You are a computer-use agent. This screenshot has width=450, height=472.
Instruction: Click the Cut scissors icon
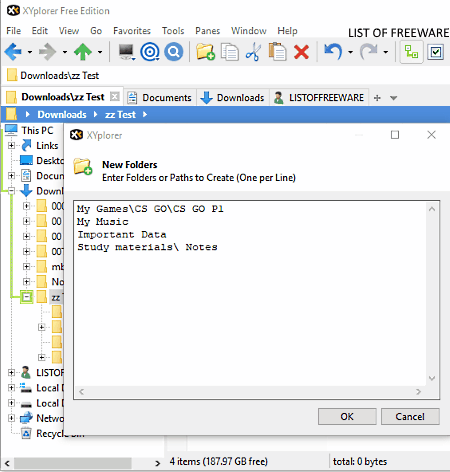253,52
